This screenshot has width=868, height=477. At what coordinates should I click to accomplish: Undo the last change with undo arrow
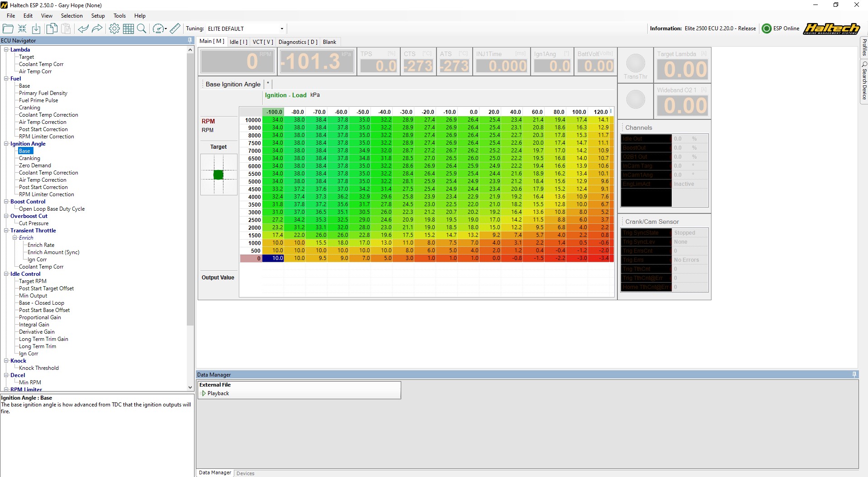tap(83, 28)
